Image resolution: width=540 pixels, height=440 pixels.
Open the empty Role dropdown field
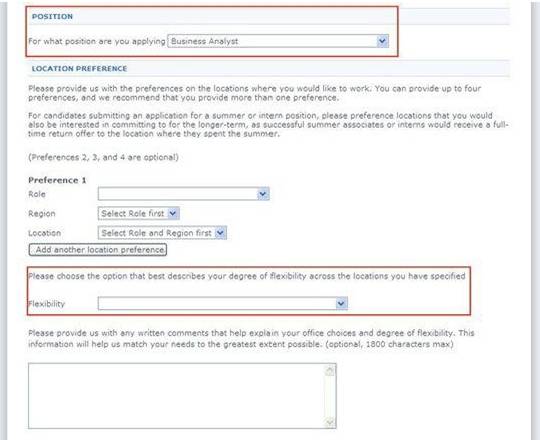tap(184, 194)
